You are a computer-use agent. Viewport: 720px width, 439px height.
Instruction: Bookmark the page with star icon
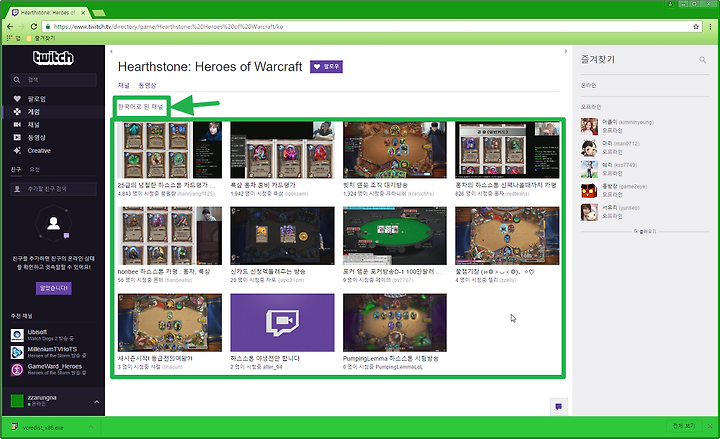click(696, 27)
